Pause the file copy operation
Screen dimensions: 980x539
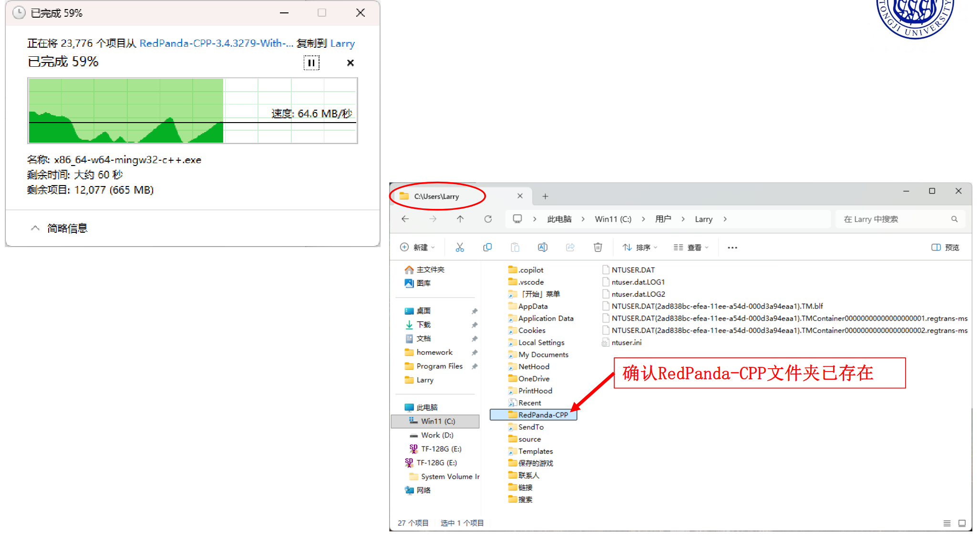pyautogui.click(x=311, y=63)
